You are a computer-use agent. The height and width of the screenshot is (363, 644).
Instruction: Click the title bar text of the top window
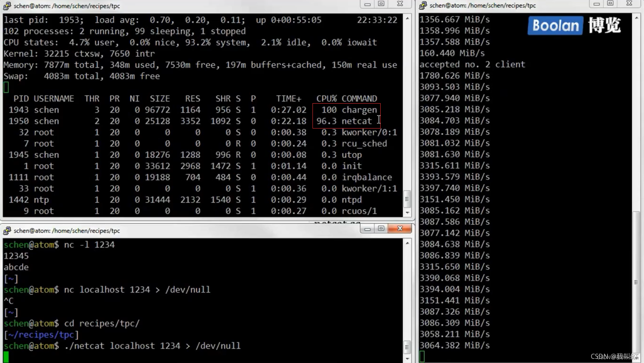click(x=67, y=6)
